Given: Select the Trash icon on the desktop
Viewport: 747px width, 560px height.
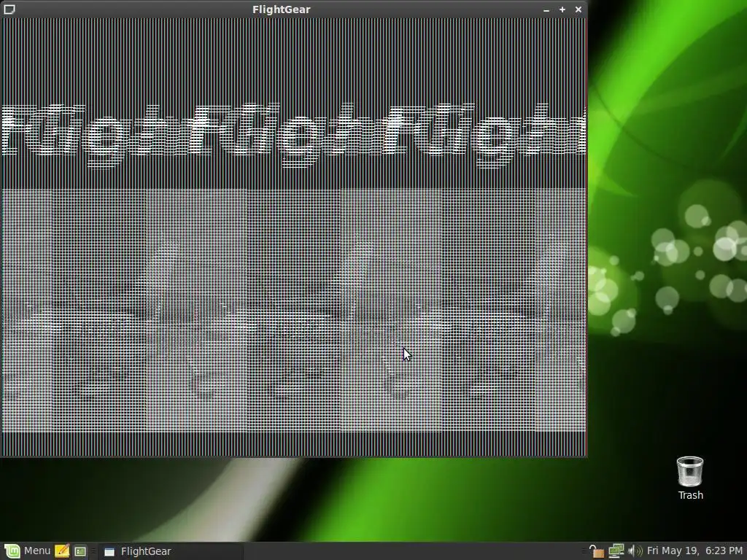Looking at the screenshot, I should [690, 478].
